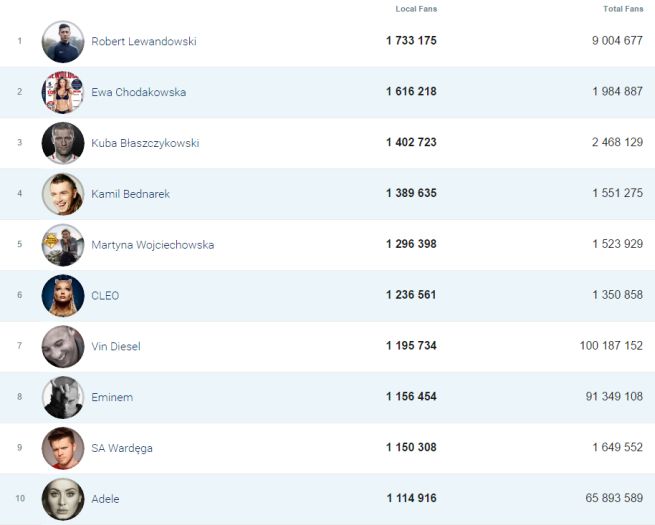Click Robert Lewandowski's profile picture
The width and height of the screenshot is (655, 525).
click(x=63, y=42)
